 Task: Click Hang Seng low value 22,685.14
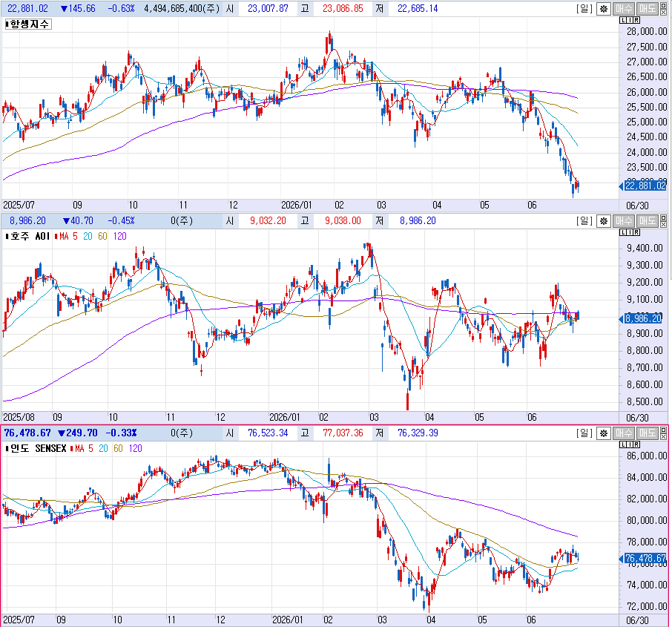(x=418, y=9)
